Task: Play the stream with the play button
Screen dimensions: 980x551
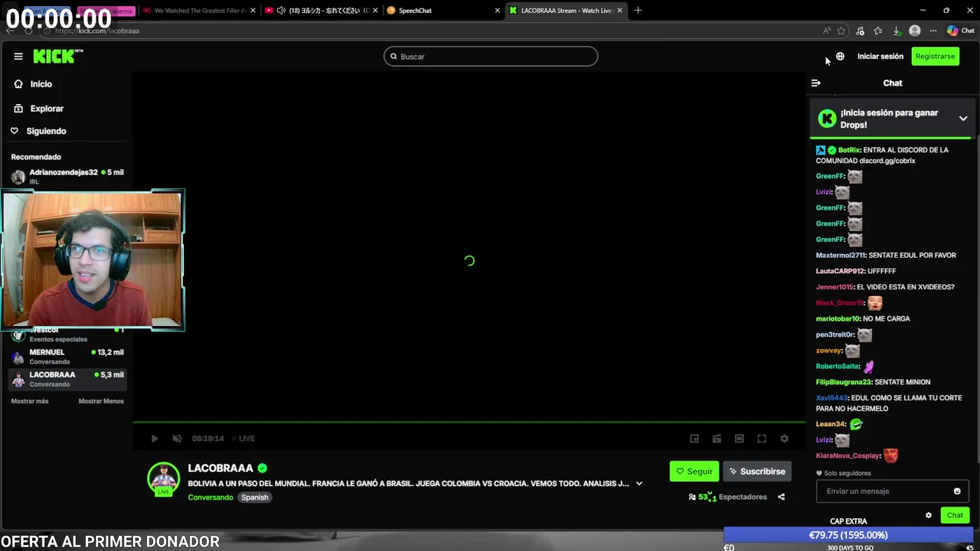Action: pos(155,439)
